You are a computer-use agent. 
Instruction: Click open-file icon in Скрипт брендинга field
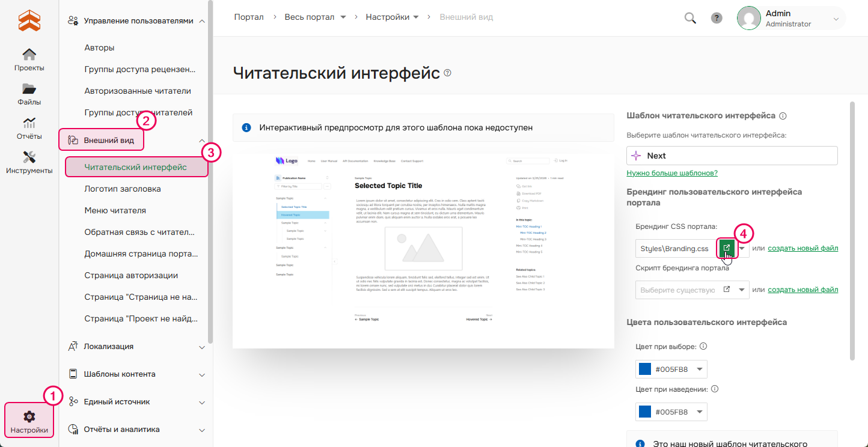727,290
